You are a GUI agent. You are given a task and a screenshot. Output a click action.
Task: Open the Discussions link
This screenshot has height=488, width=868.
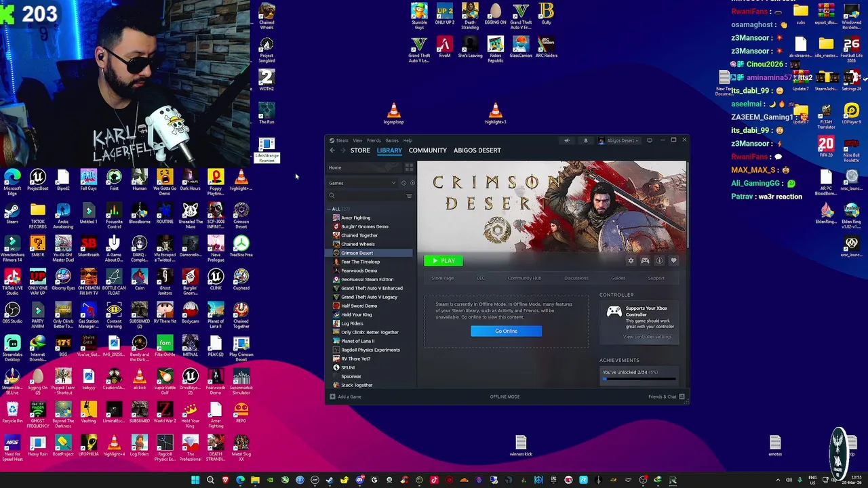(x=576, y=278)
